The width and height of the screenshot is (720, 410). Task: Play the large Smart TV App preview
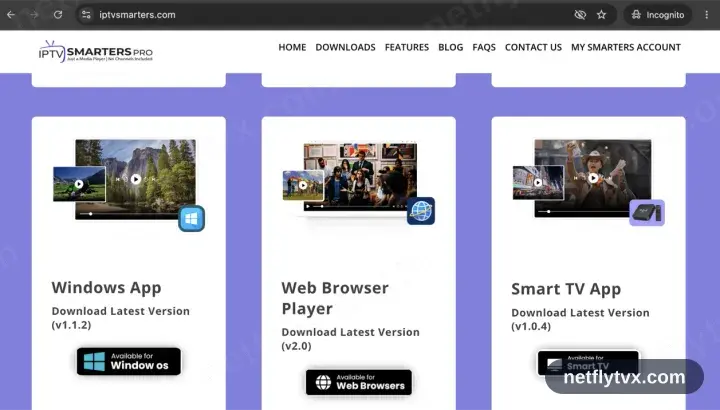pos(593,178)
